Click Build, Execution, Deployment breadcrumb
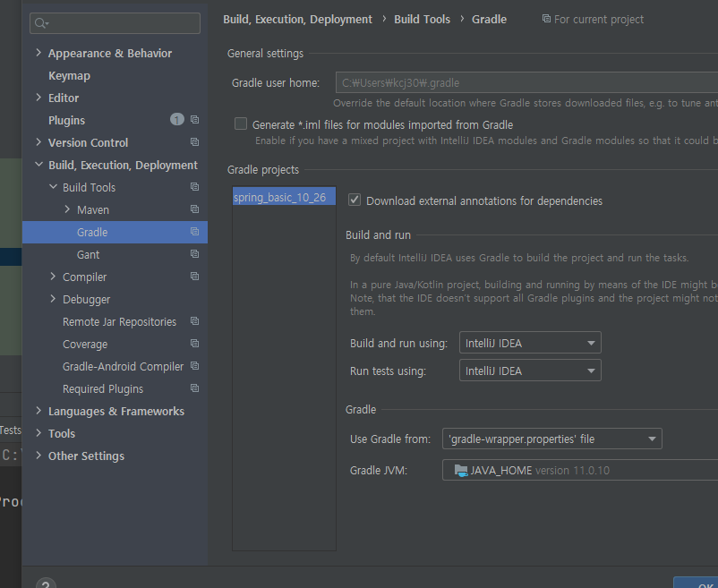Image resolution: width=718 pixels, height=588 pixels. click(x=297, y=19)
